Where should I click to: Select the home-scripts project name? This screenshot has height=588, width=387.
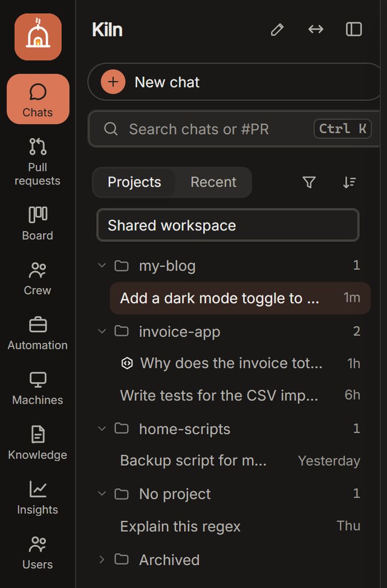tap(184, 429)
